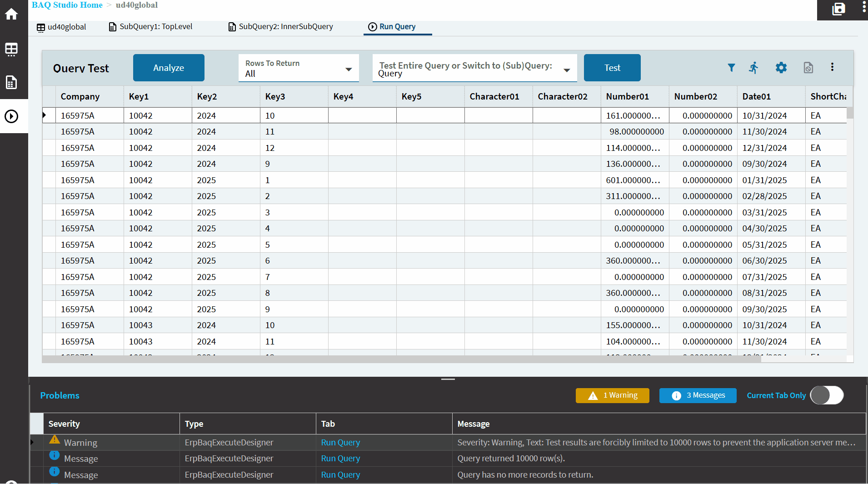This screenshot has height=484, width=868.
Task: Switch to the SubQuery1: TopLevel tab
Action: [151, 27]
